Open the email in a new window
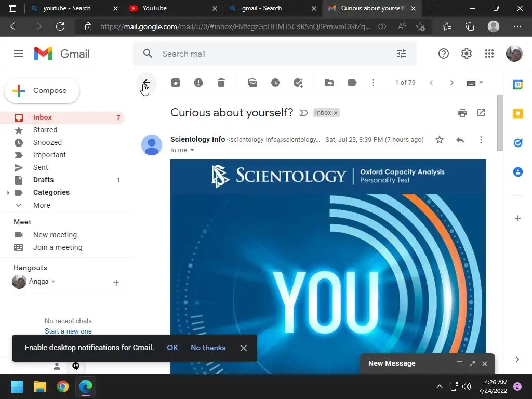 click(481, 113)
